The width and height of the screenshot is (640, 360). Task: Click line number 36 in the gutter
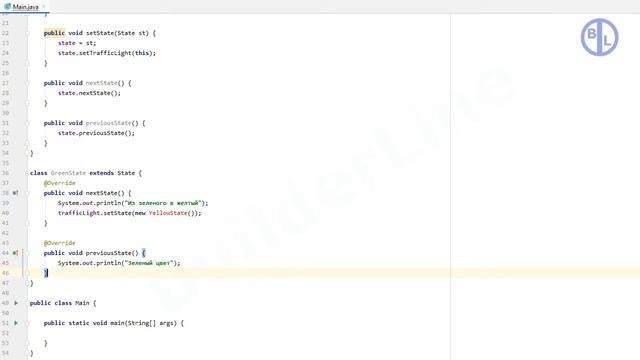[x=5, y=173]
